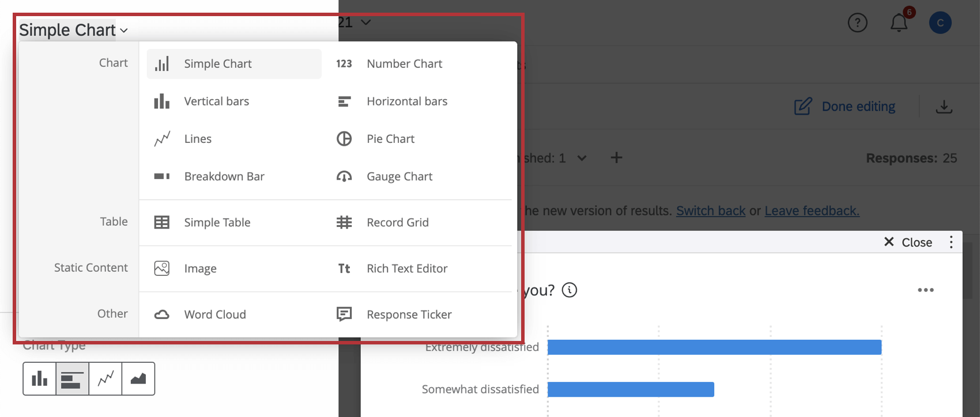
Task: Click the Extremely dissatisfied blue bar
Action: 714,347
